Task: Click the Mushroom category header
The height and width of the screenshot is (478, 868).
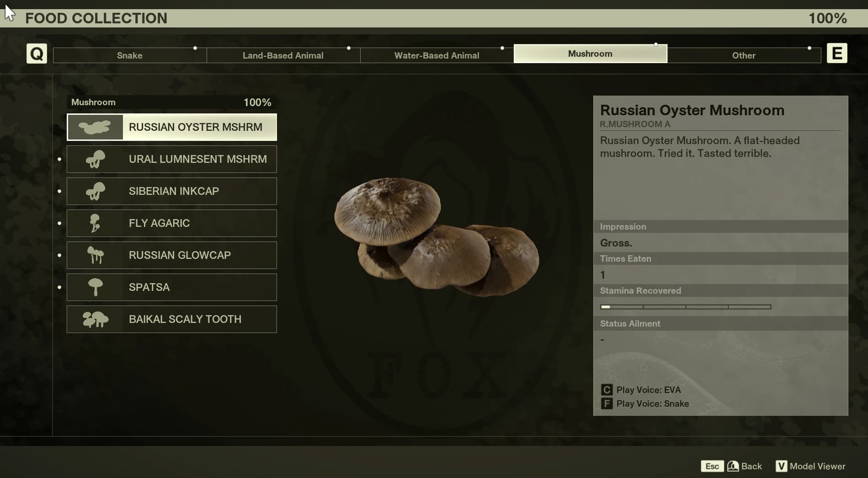Action: pyautogui.click(x=93, y=102)
